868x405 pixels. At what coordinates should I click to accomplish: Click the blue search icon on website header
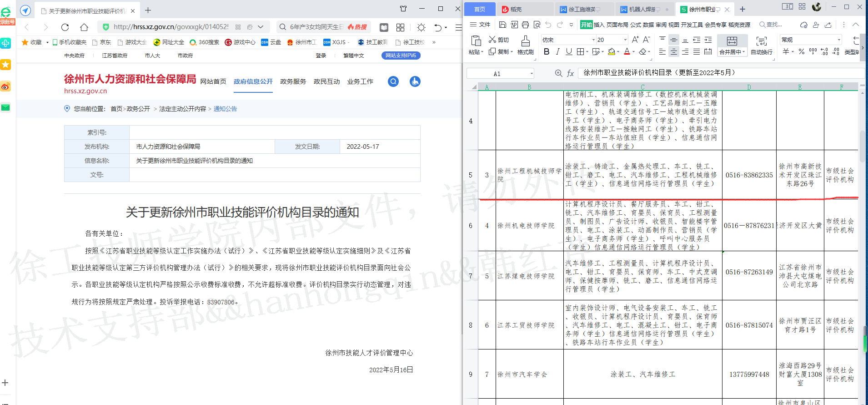point(393,81)
